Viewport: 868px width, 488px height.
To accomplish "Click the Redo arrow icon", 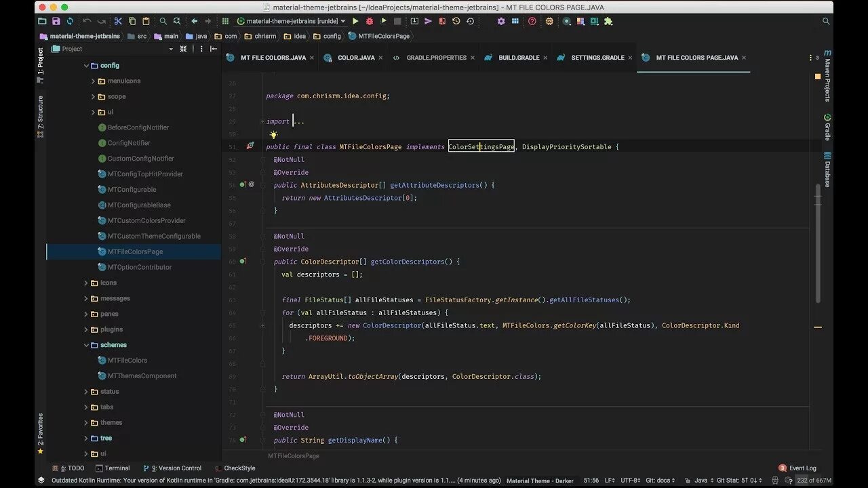I will click(101, 21).
